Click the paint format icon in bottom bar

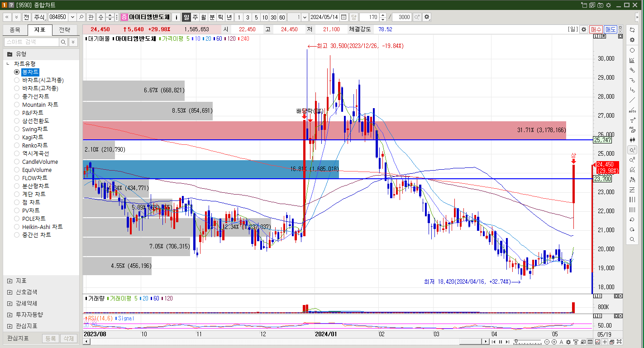[x=576, y=342]
